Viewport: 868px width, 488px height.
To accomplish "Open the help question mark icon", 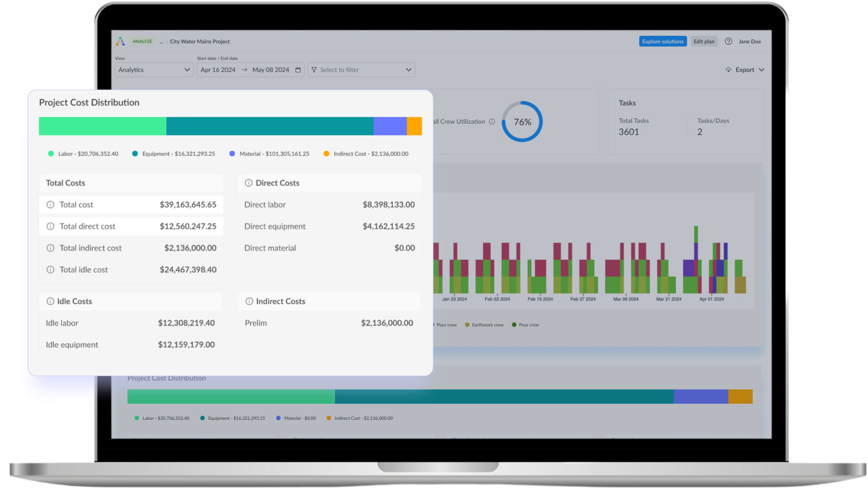I will click(728, 42).
